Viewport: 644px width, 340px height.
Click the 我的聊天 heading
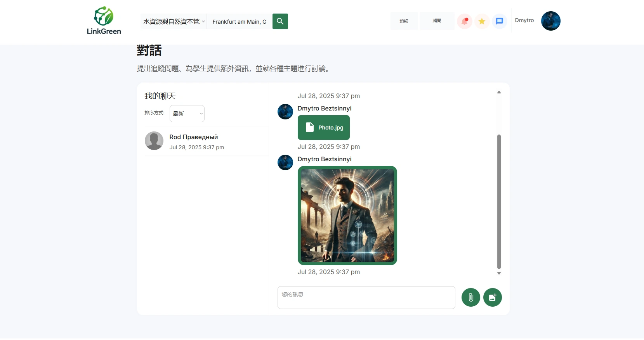160,96
